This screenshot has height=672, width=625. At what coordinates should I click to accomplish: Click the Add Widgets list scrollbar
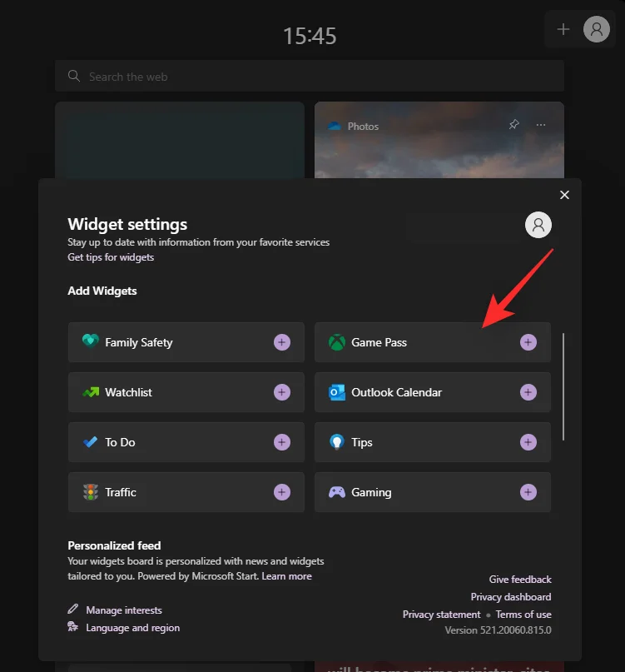click(x=563, y=386)
